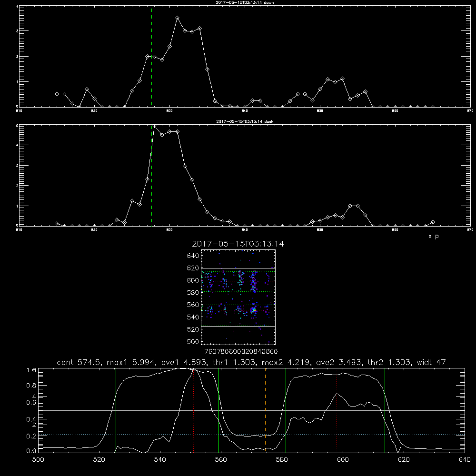
Task: Click the 'widt 47' value in bottom title
Action: [x=431, y=362]
